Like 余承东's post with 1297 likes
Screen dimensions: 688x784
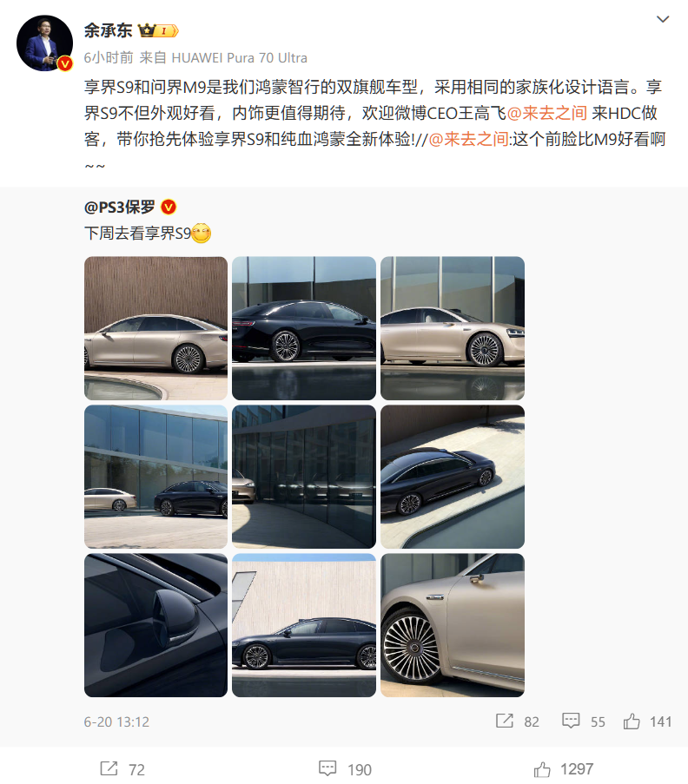click(x=564, y=769)
